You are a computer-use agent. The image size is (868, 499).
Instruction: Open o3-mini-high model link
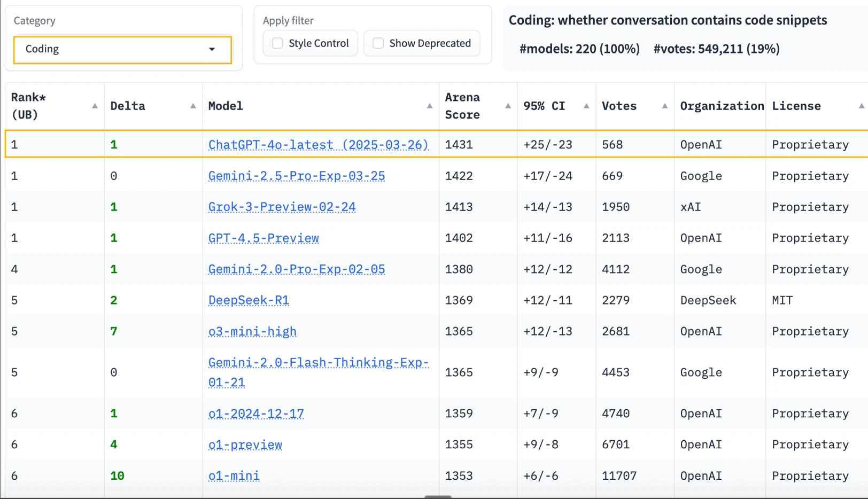(252, 332)
